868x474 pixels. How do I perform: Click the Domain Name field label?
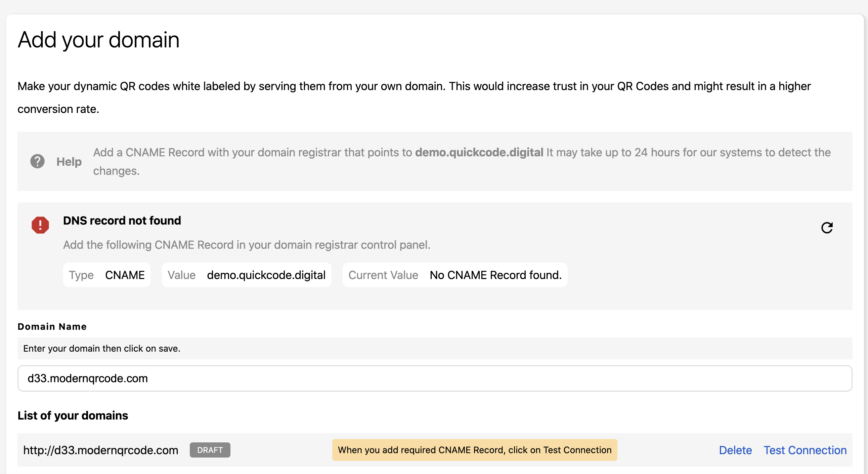tap(52, 326)
